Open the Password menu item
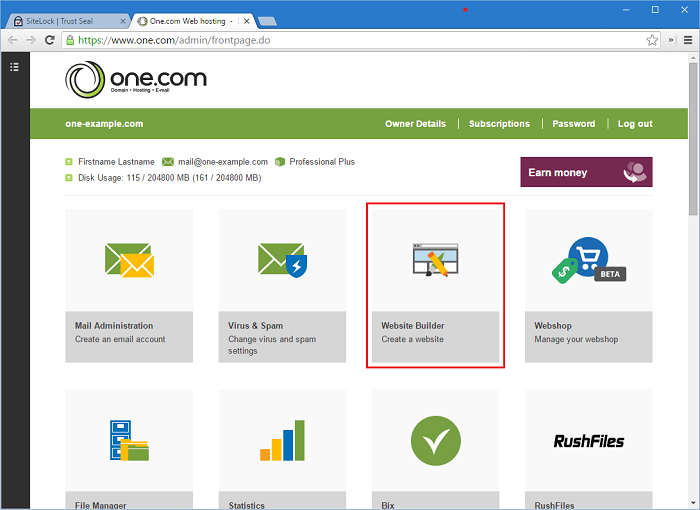 pyautogui.click(x=574, y=124)
